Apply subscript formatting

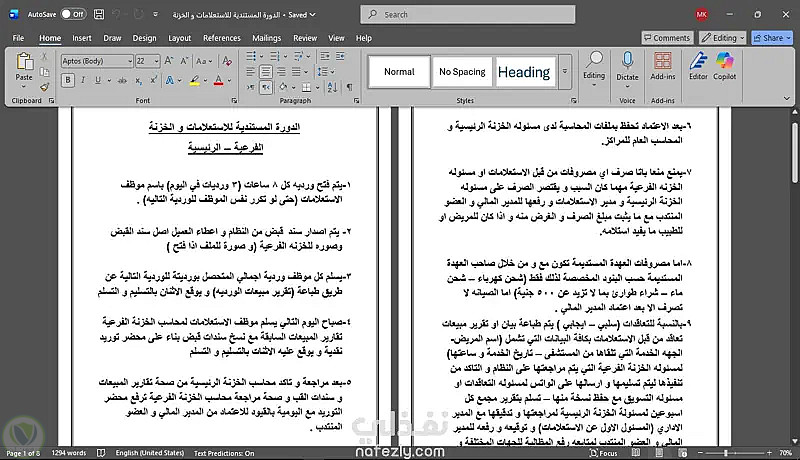point(139,80)
